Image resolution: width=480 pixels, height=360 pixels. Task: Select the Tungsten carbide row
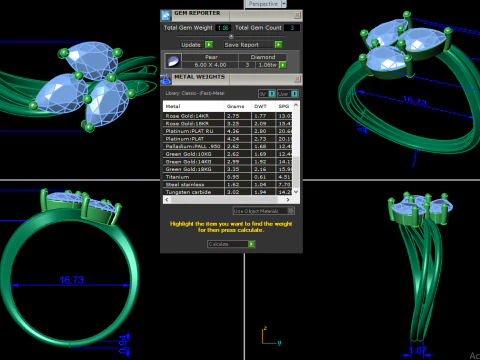coord(228,192)
